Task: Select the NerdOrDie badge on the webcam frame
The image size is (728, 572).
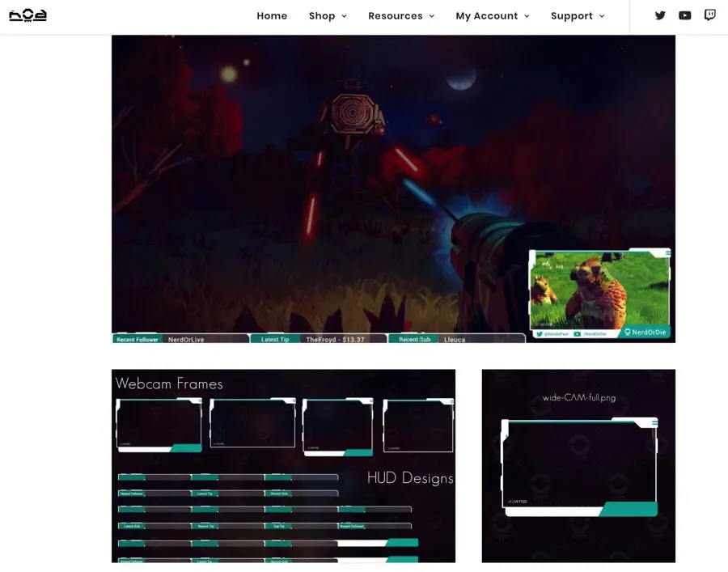Action: (x=647, y=331)
